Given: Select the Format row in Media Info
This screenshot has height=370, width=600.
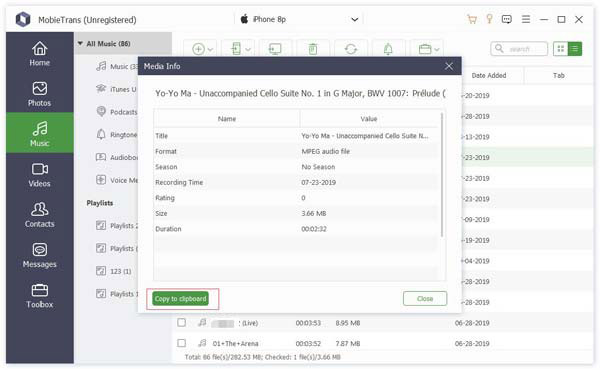Looking at the screenshot, I should click(296, 151).
